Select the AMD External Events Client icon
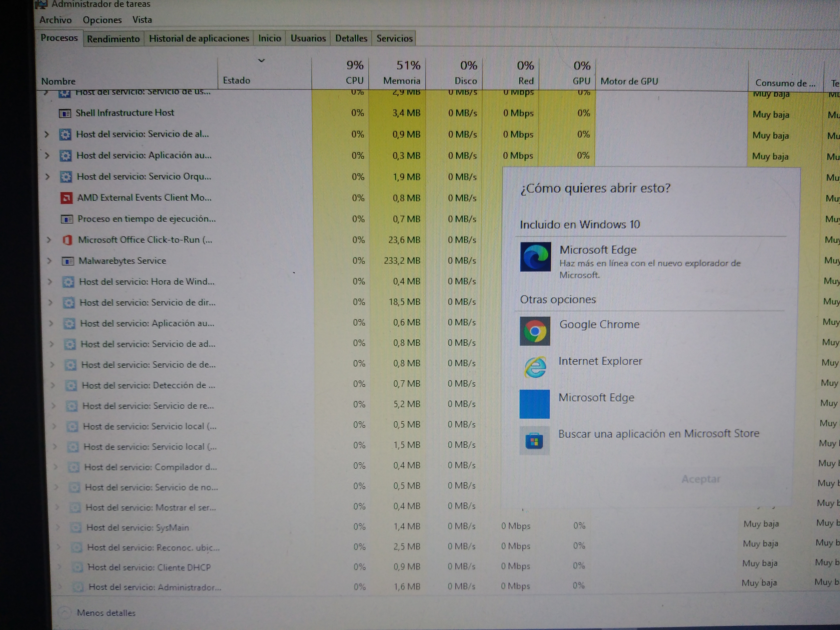Image resolution: width=840 pixels, height=630 pixels. (x=66, y=198)
